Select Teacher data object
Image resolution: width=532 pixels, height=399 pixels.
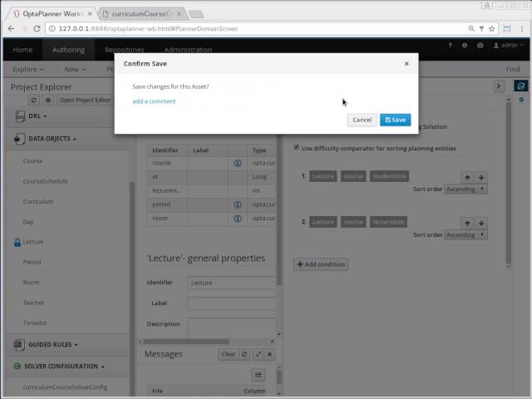33,303
